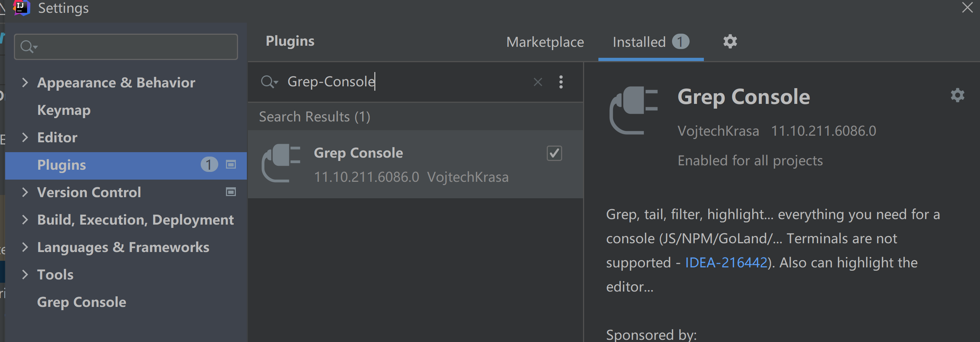This screenshot has height=342, width=980.
Task: Expand Appearance & Behavior settings
Action: coord(25,82)
